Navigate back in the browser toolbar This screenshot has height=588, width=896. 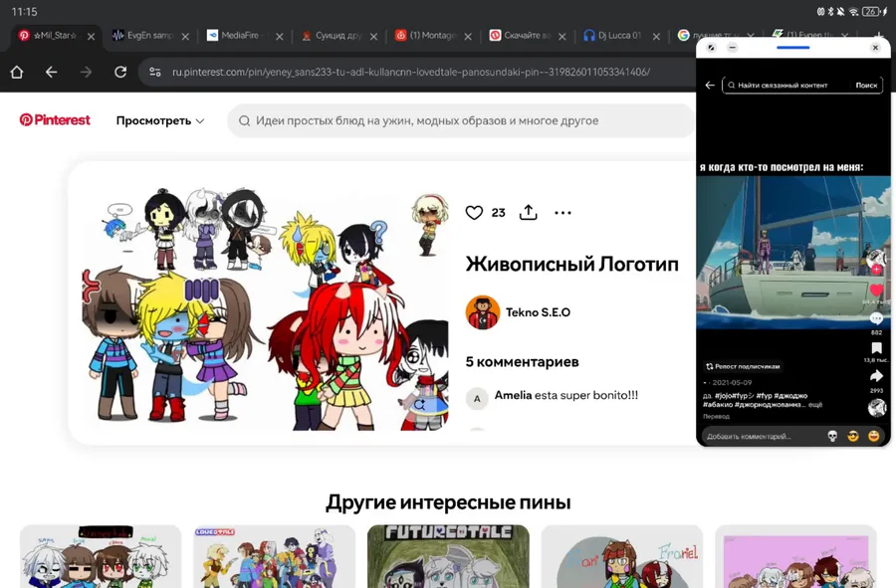click(52, 72)
